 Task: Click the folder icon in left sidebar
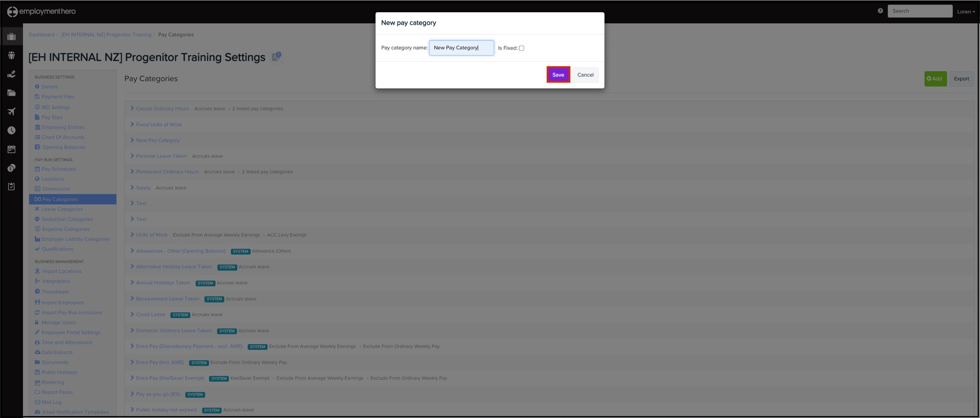pos(11,93)
